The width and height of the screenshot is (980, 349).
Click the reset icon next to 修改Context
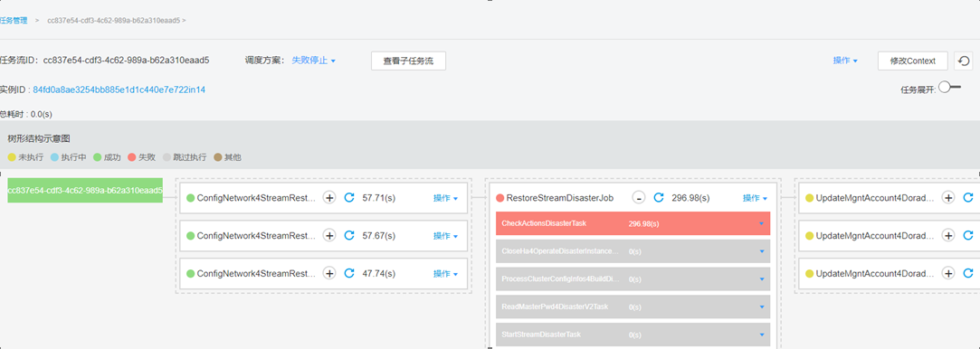pos(964,61)
